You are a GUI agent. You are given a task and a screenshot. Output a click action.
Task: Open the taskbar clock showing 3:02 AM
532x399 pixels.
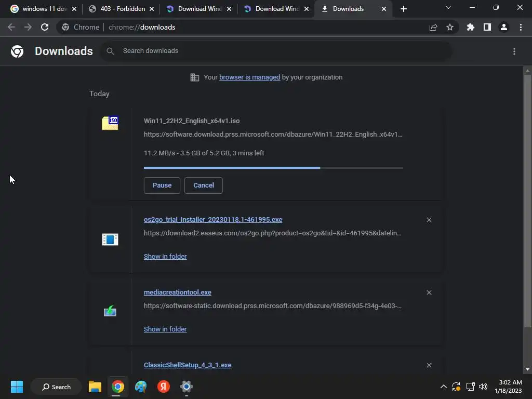point(508,387)
